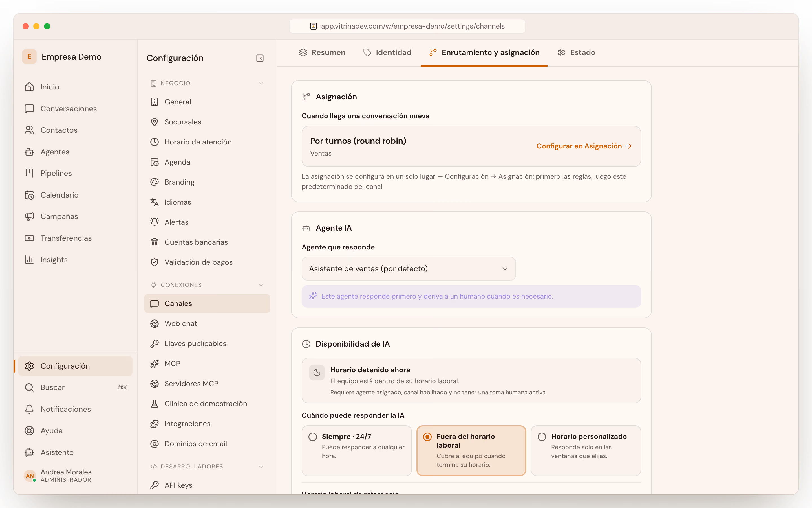Open Ayuda via the lifebuoy icon

29,430
